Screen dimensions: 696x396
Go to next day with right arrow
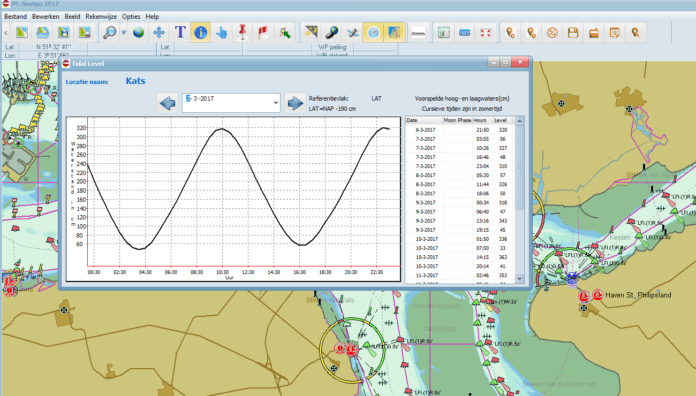tap(295, 103)
